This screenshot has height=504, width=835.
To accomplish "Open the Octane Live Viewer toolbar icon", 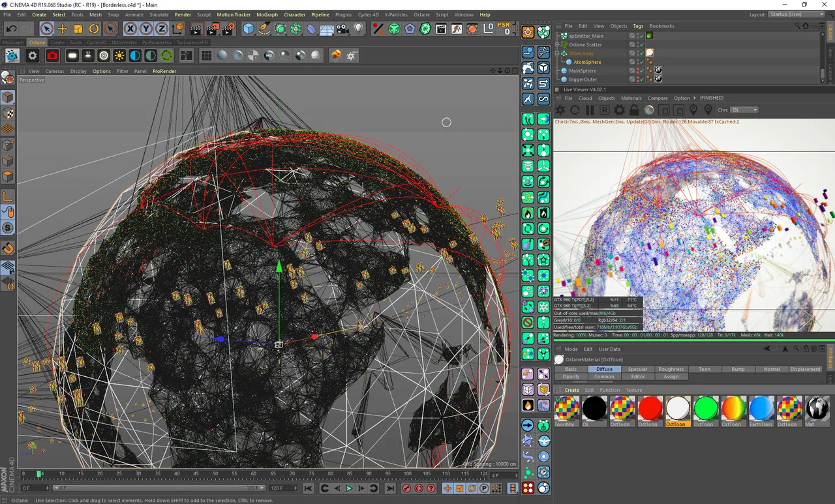I will (x=12, y=56).
